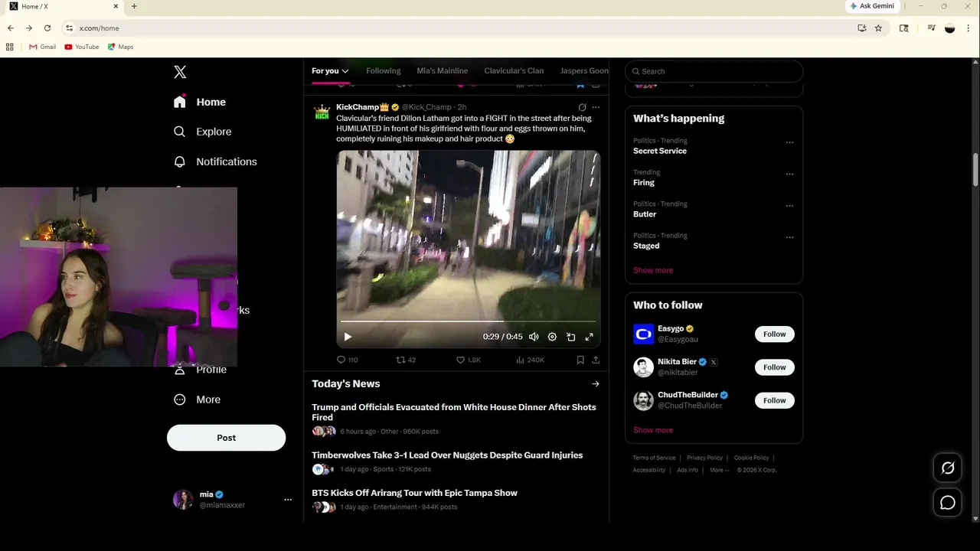Screen dimensions: 980x551
Task: Reply to KickChamp post (110)
Action: pos(347,360)
